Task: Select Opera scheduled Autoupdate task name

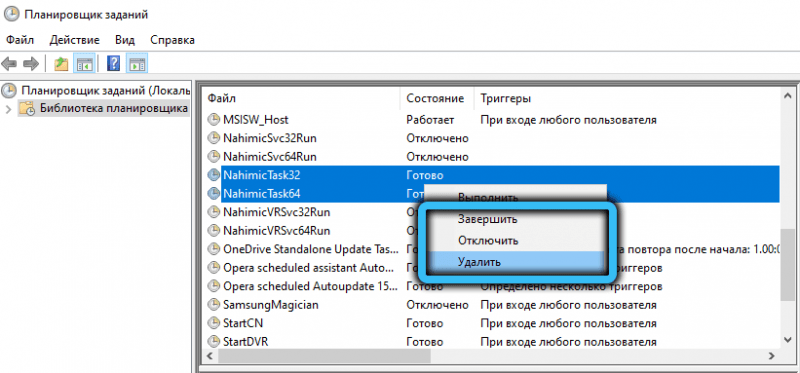Action: coord(310,286)
